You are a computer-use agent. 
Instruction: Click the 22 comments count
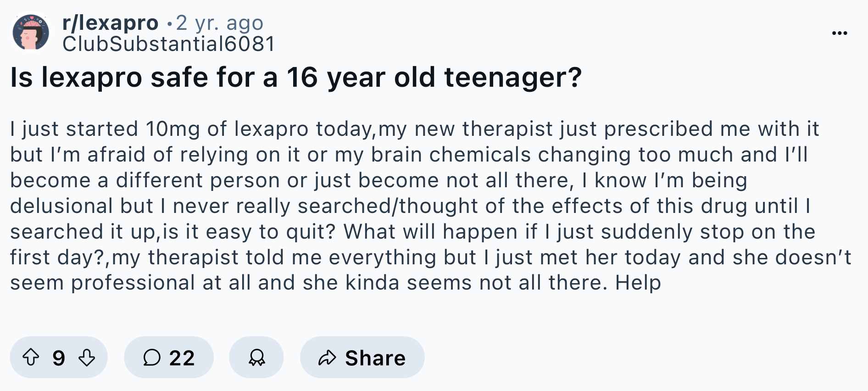182,358
